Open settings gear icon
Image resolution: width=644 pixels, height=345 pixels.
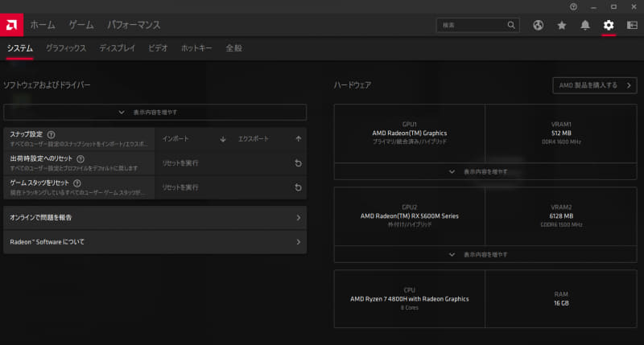[x=609, y=25]
